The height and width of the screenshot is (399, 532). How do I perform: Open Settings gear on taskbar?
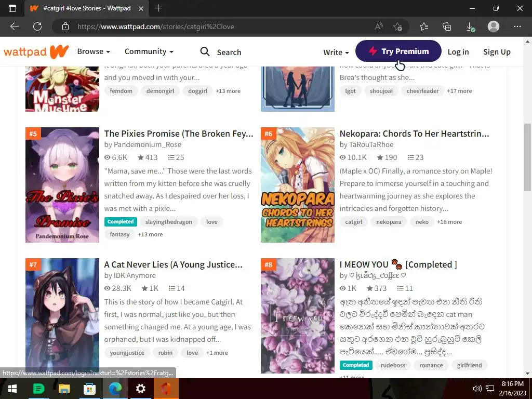coord(140,389)
